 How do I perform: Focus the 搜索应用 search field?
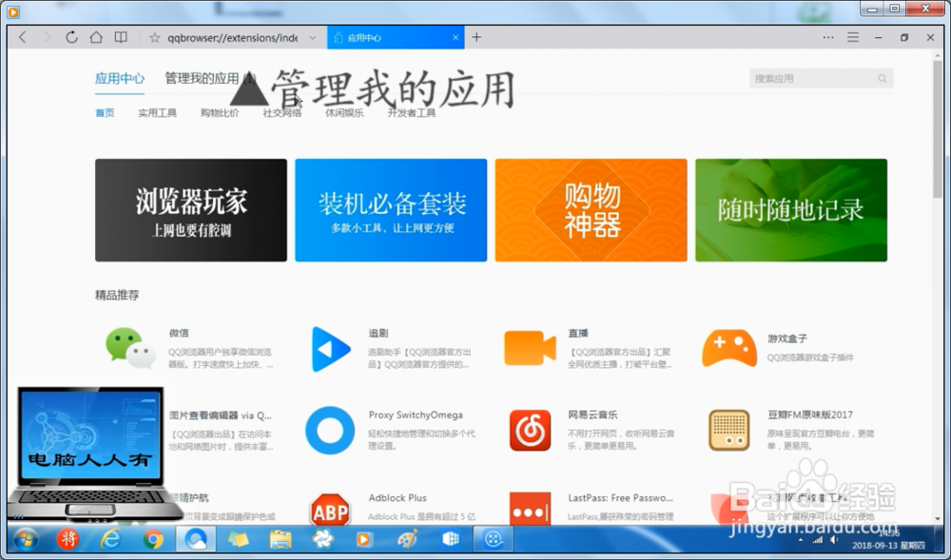(x=822, y=78)
